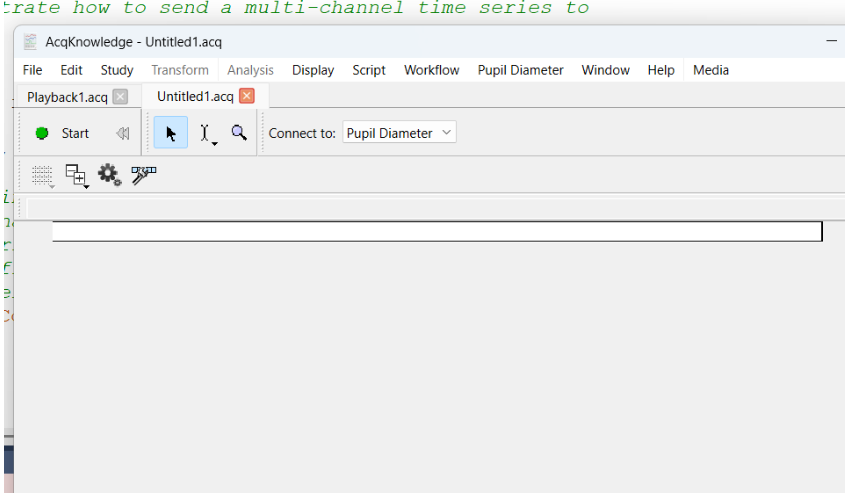Open the File menu
Viewport: 845px width, 493px height.
32,70
